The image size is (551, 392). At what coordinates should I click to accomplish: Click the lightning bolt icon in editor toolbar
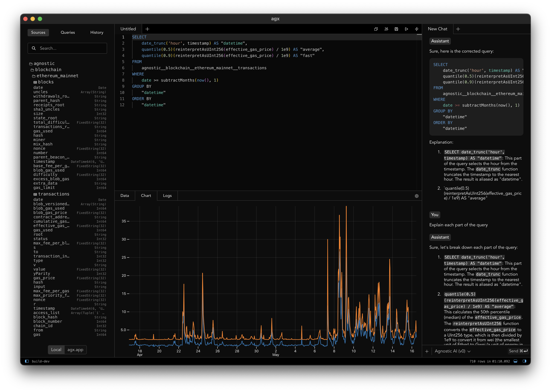pyautogui.click(x=417, y=29)
